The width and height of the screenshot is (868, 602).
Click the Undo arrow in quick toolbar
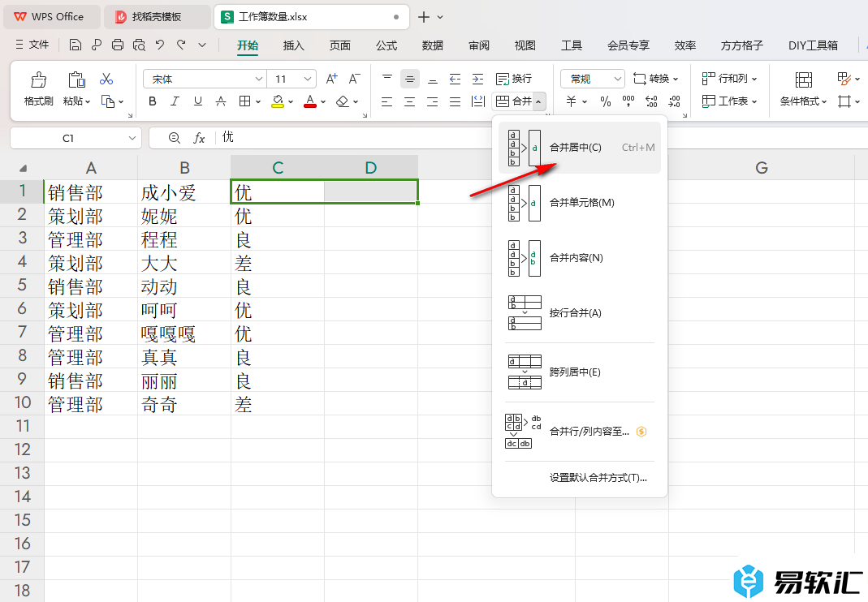coord(160,45)
